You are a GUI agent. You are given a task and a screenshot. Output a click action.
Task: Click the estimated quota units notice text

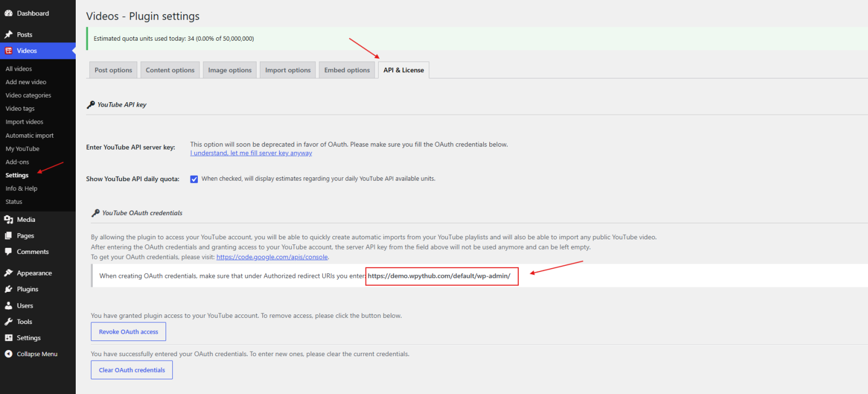[173, 38]
